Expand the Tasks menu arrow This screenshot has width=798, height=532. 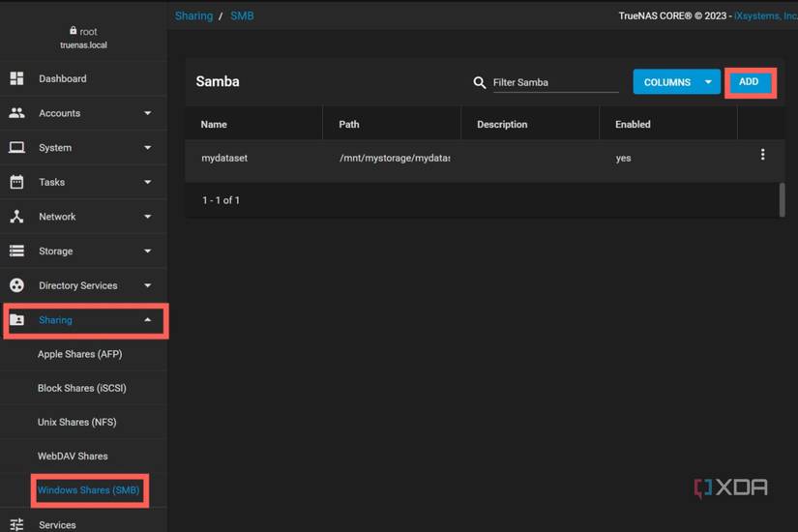point(148,182)
